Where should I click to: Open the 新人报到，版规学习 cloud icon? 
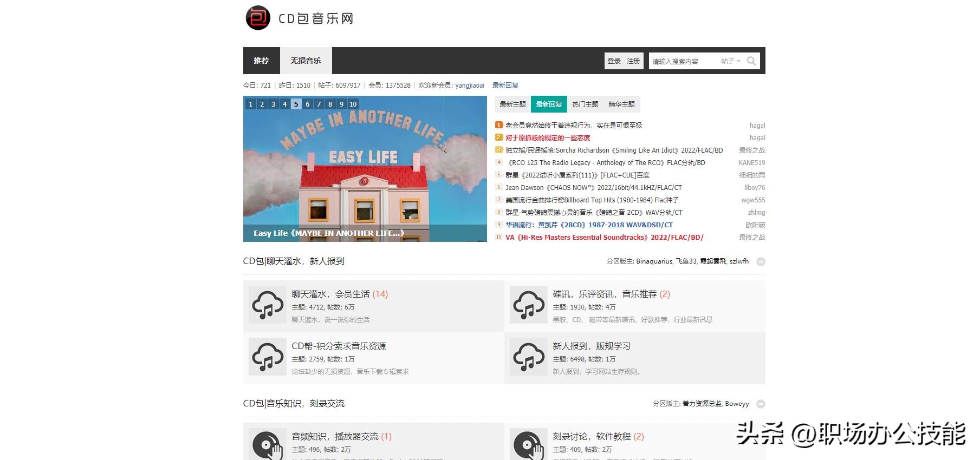tap(529, 357)
